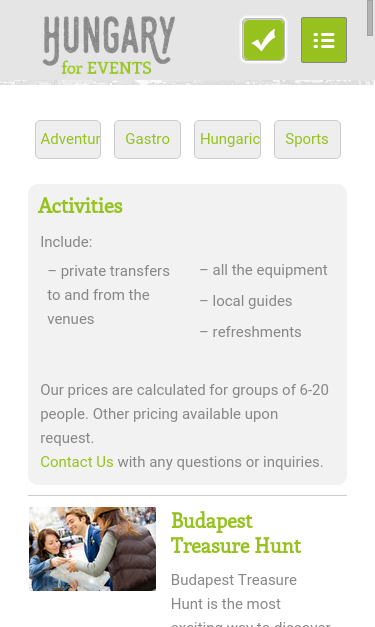The height and width of the screenshot is (627, 375).
Task: Click the "local guides" list item
Action: pyautogui.click(x=246, y=301)
